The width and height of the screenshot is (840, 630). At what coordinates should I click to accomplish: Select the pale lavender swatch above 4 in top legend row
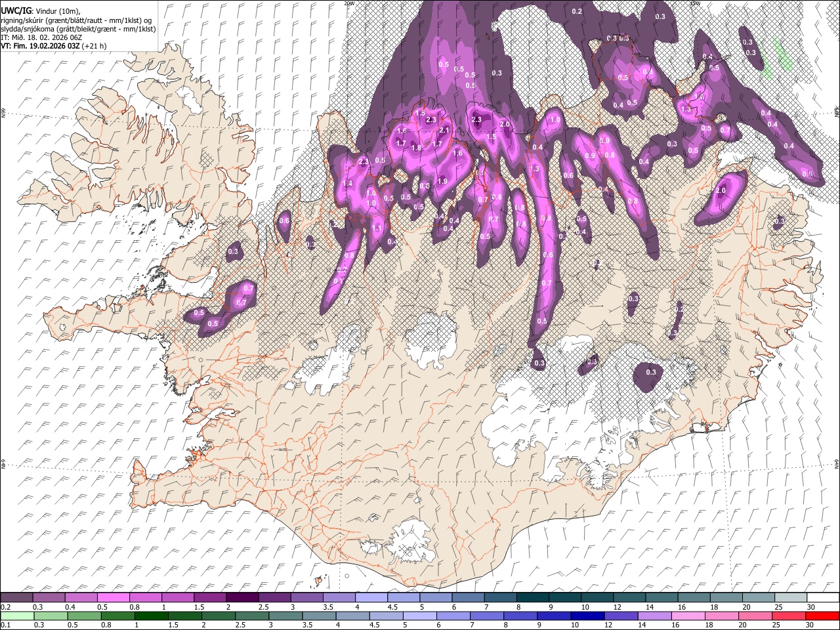click(x=371, y=598)
